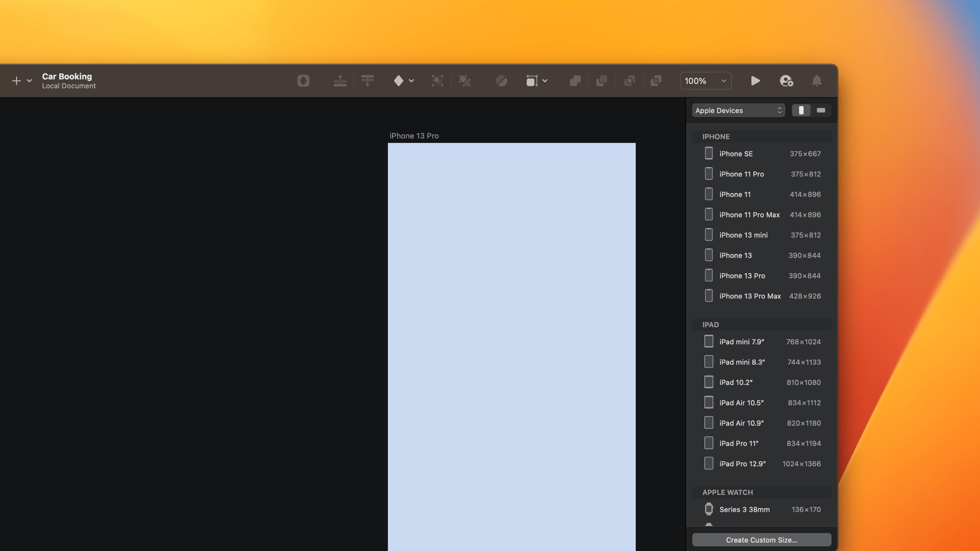
Task: Open notifications via the bell icon
Action: point(816,81)
